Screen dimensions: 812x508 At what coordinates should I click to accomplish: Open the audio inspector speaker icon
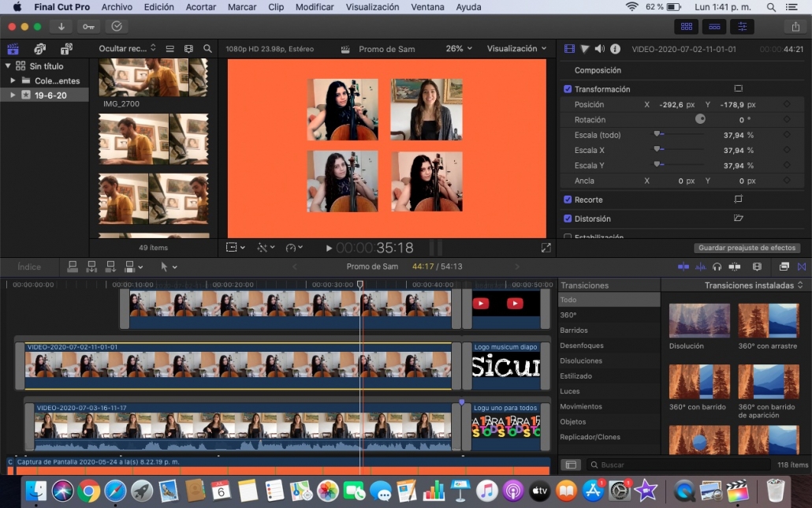click(599, 49)
